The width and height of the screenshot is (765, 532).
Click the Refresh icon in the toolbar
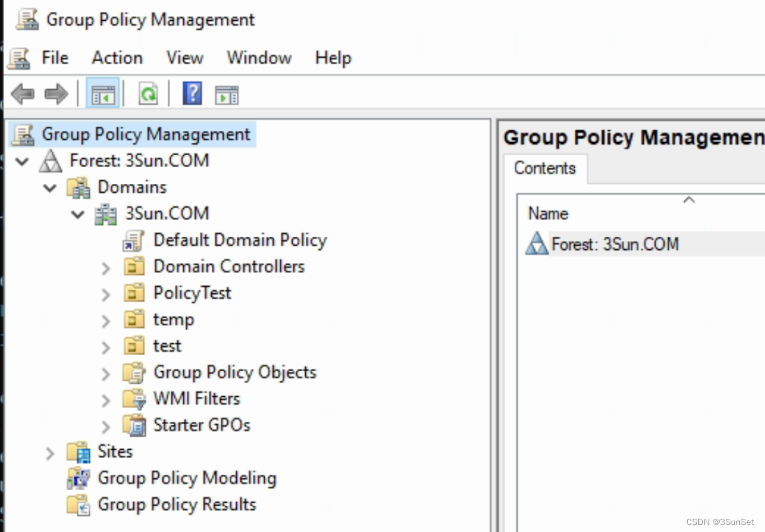point(148,93)
